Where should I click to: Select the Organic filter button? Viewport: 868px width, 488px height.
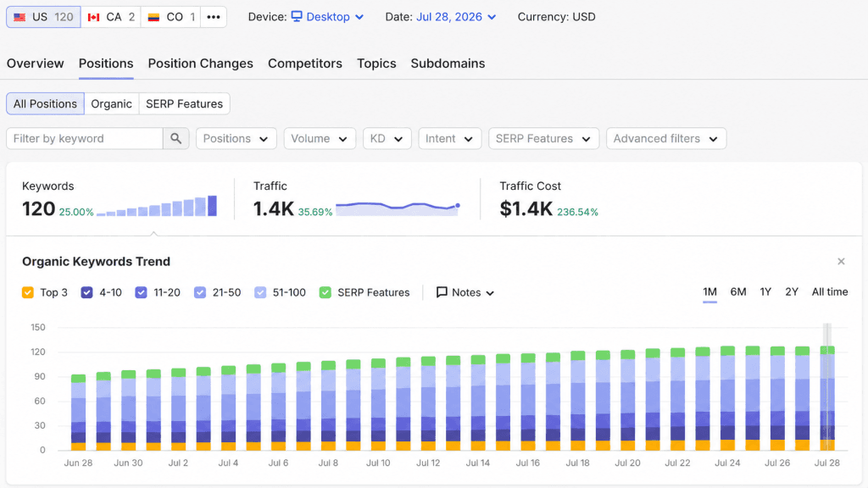click(111, 104)
